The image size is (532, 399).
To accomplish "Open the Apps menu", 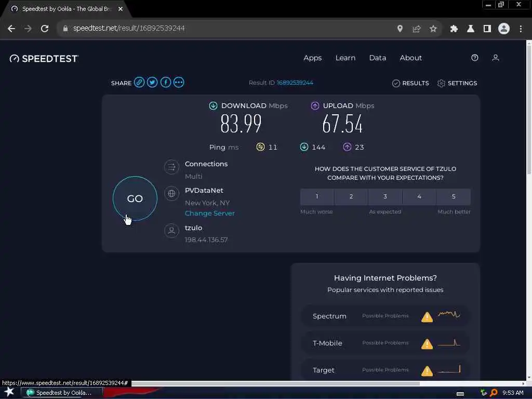I will (x=312, y=58).
